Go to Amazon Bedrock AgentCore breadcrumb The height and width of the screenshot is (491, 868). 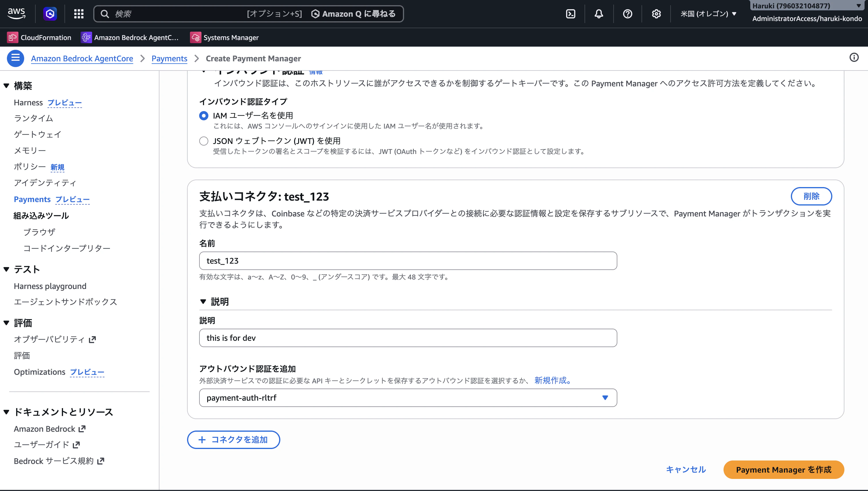tap(82, 58)
